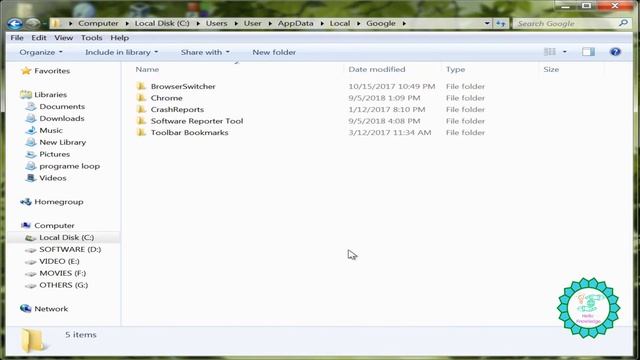Viewport: 640px width, 360px height.
Task: Select Libraries icon in navigation pane
Action: pyautogui.click(x=26, y=95)
